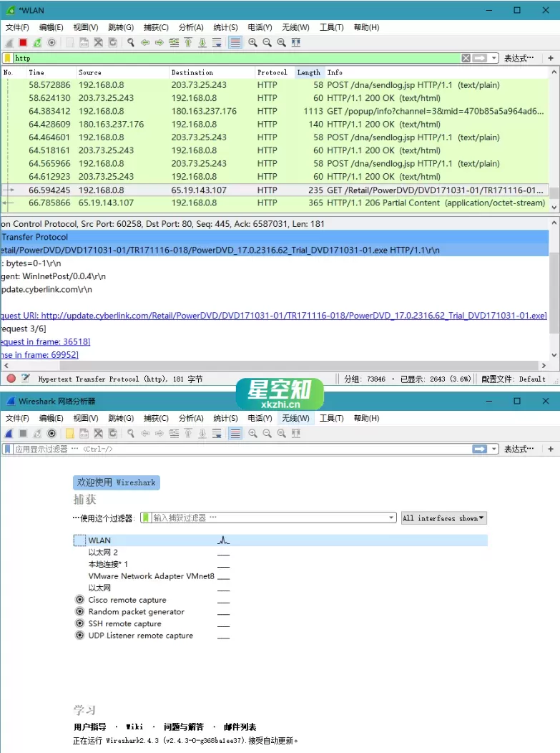Image resolution: width=560 pixels, height=753 pixels.
Task: Select GET /Retail/PowerDVD packet row
Action: point(275,190)
